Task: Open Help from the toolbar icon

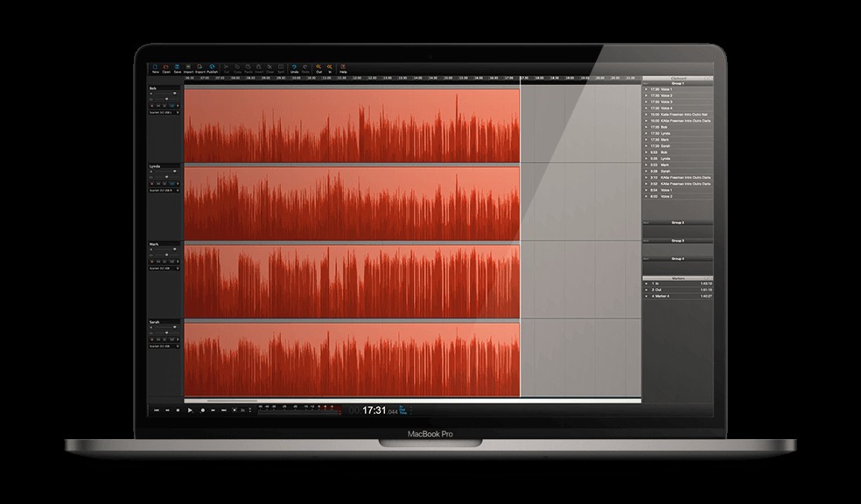Action: [342, 68]
